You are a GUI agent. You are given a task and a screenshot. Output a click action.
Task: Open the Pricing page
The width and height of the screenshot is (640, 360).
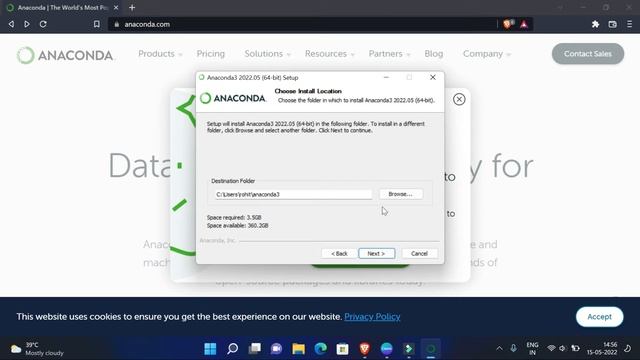(211, 54)
